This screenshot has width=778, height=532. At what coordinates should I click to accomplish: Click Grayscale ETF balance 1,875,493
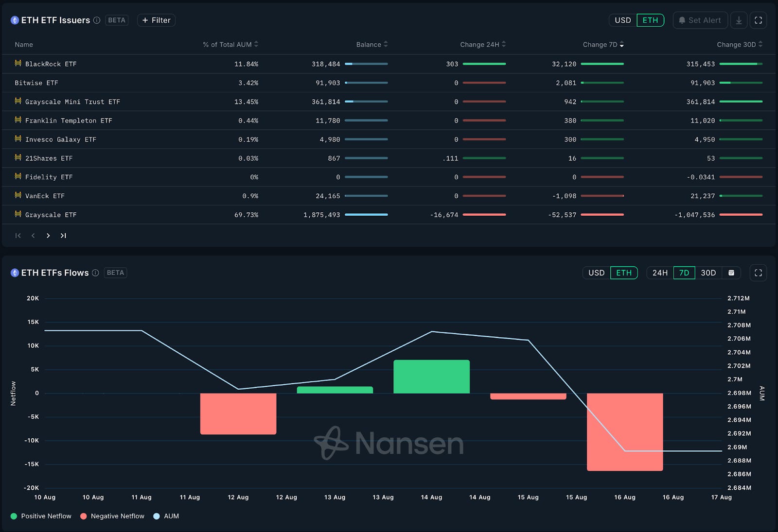click(x=322, y=215)
